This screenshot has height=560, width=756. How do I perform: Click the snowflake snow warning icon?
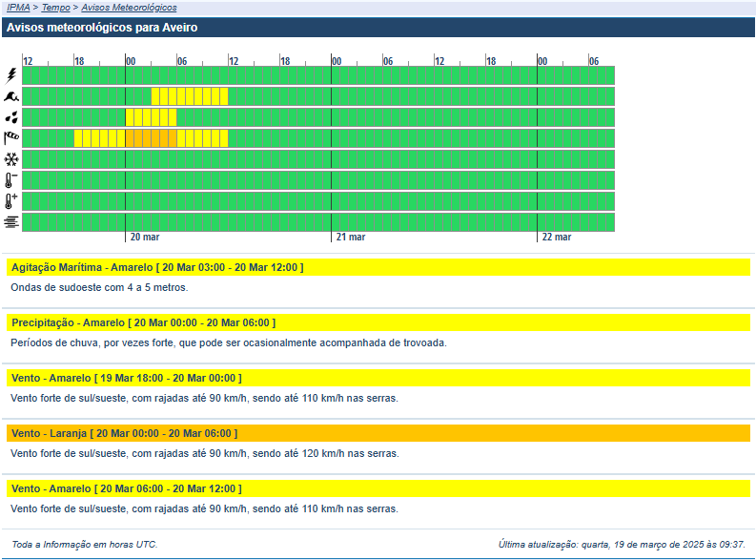coord(11,159)
